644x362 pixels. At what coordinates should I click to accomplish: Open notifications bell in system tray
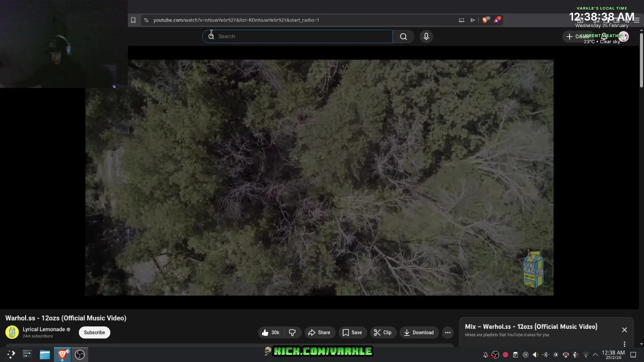tap(486, 355)
